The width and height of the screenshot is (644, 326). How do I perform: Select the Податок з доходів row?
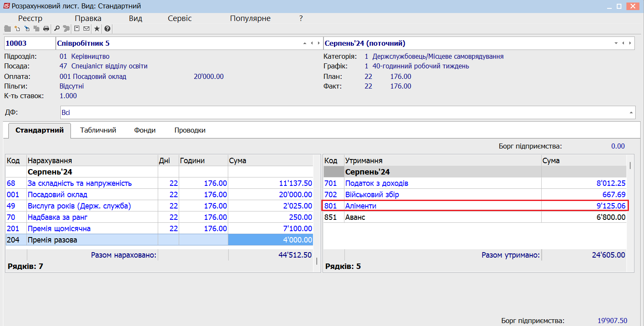[x=475, y=183]
